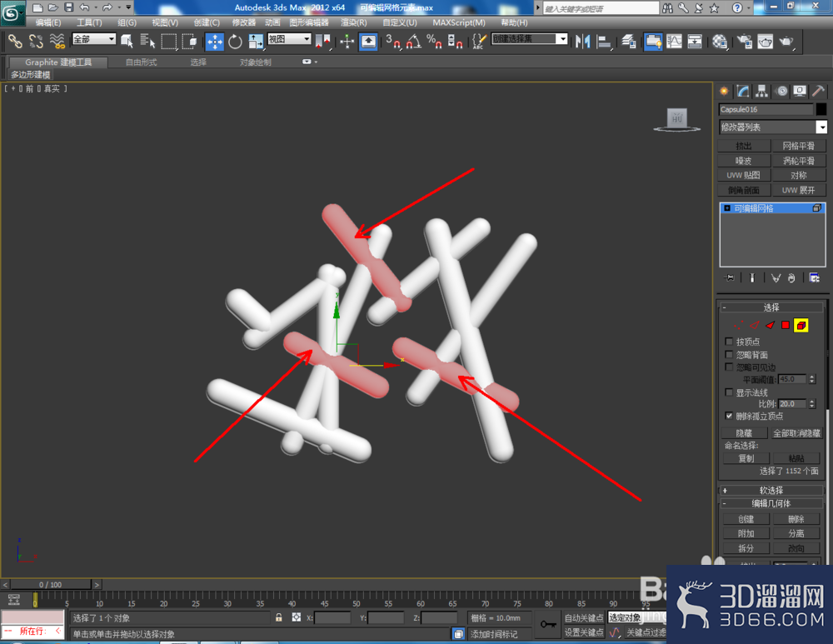The image size is (833, 644).
Task: Select Polygon sub-object level icon
Action: click(x=786, y=325)
